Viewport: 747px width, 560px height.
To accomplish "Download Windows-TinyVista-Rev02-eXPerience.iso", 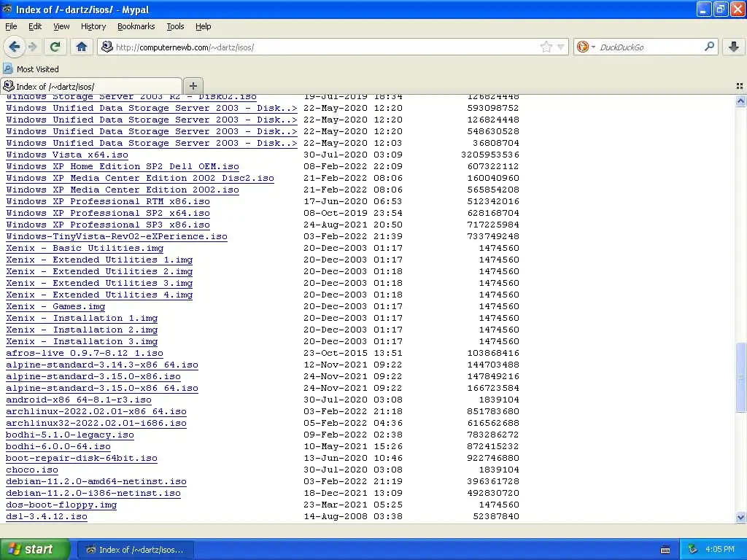I will click(x=117, y=237).
